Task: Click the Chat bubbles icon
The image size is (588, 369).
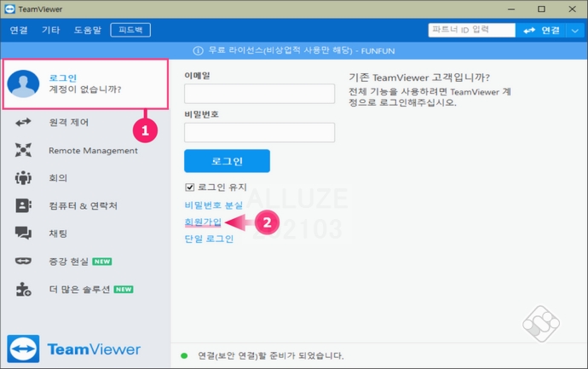Action: pos(23,234)
